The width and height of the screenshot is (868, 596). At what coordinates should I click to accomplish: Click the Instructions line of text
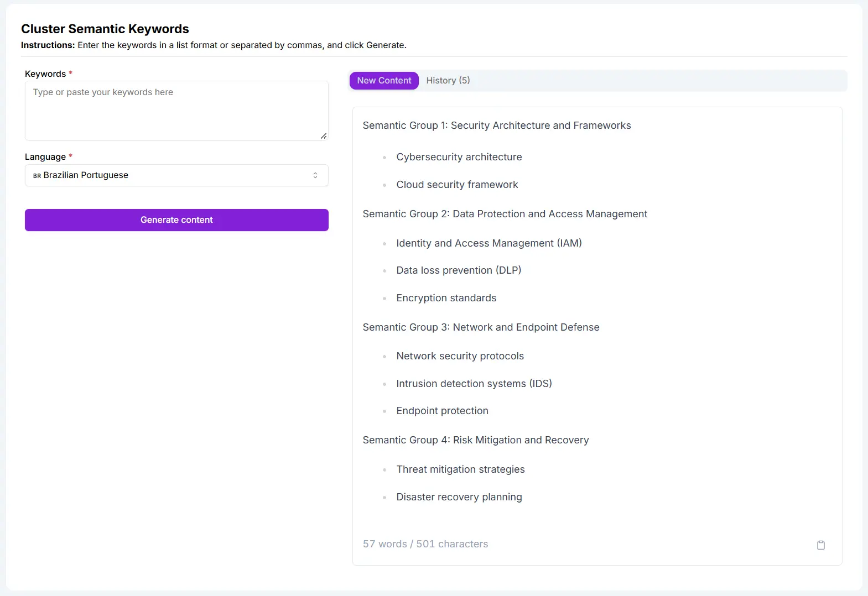214,45
